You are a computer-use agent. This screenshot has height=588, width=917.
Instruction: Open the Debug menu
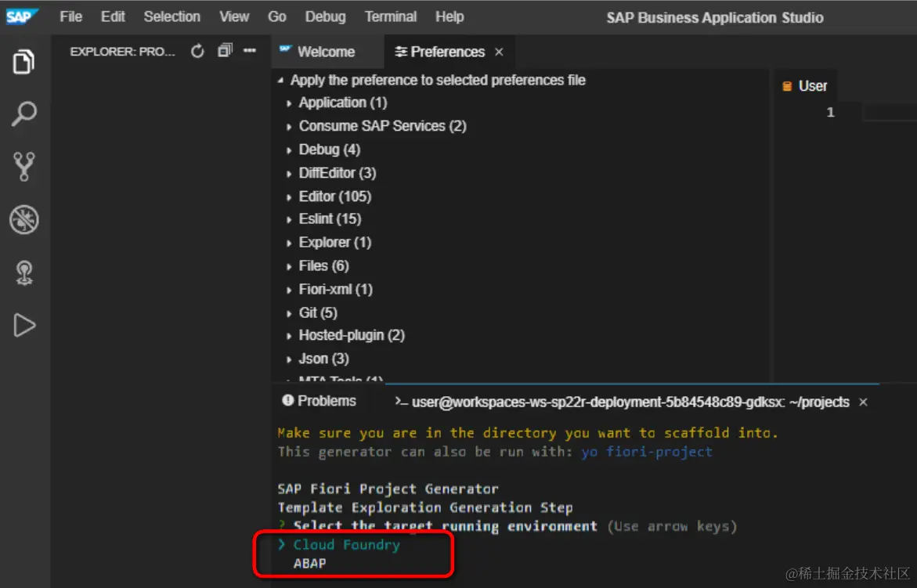[325, 17]
